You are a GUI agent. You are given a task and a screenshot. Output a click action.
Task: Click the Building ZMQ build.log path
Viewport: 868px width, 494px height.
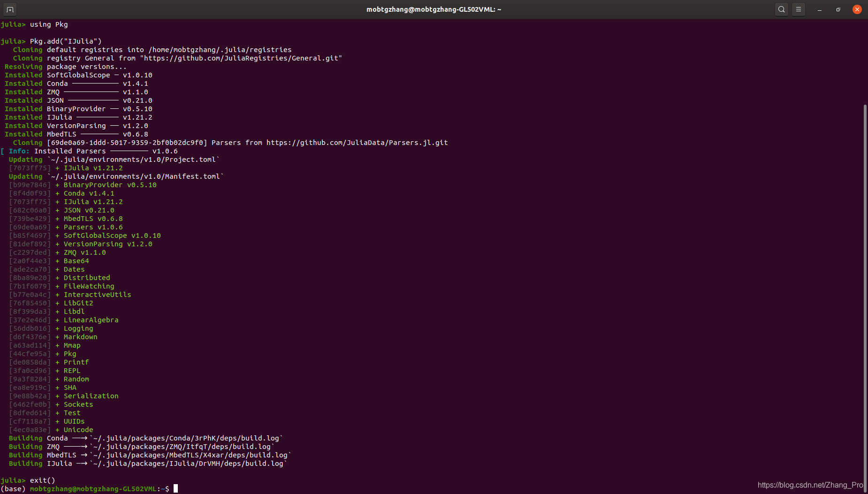[x=182, y=447]
